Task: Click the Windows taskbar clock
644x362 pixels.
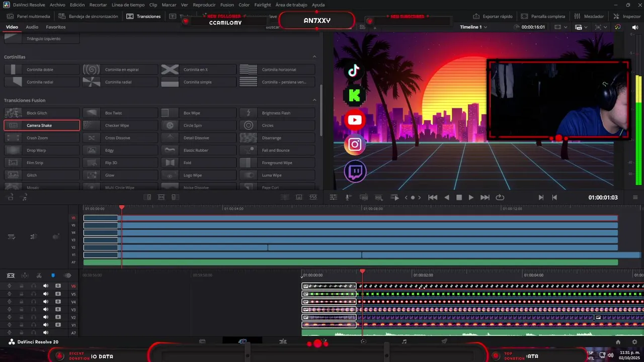Action: (629, 355)
